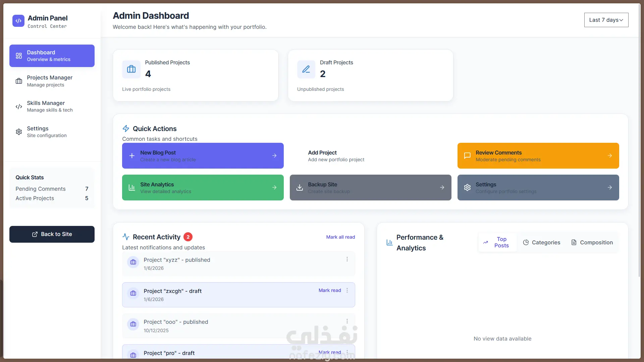Click the briefcase icon on xyzz notification
Image resolution: width=644 pixels, height=362 pixels.
click(133, 262)
